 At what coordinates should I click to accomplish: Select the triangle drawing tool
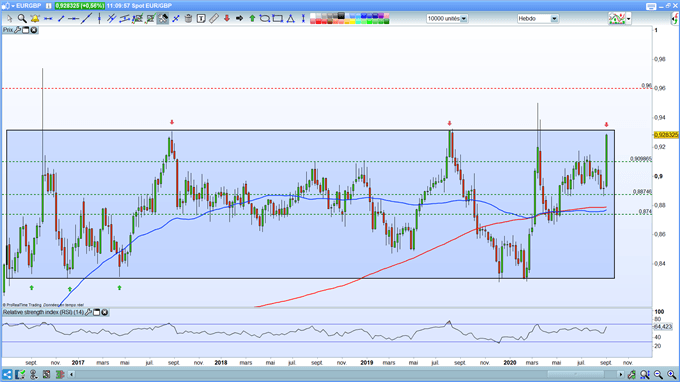coord(291,19)
